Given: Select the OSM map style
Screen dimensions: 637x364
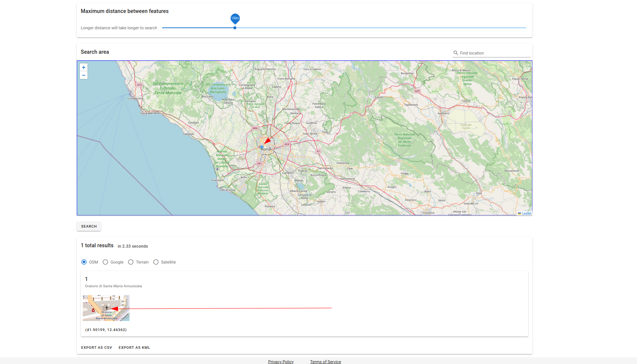Looking at the screenshot, I should pos(84,262).
